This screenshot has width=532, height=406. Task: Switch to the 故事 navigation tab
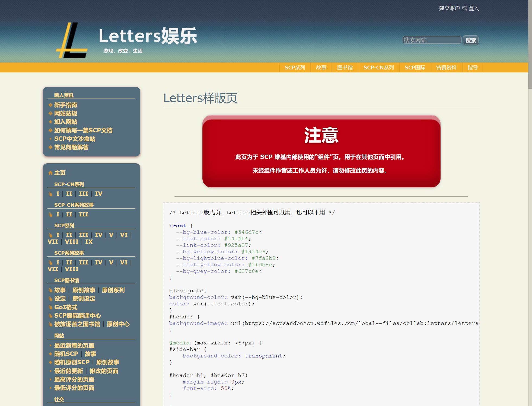[x=321, y=68]
